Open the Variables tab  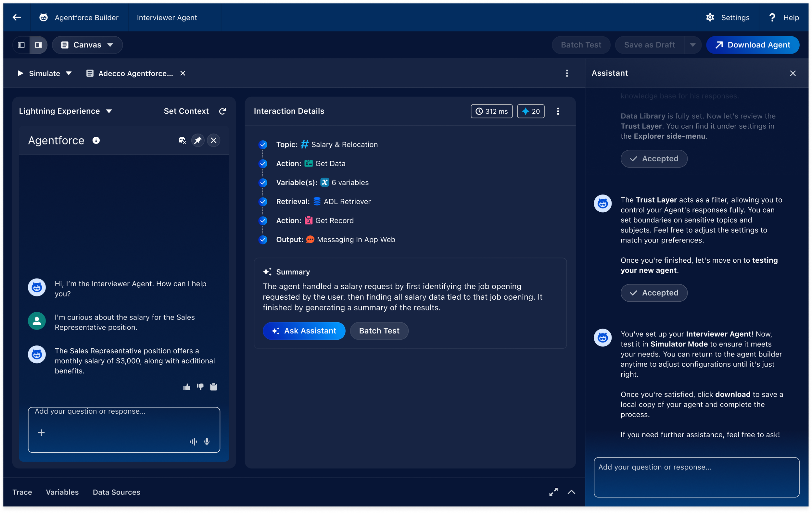click(62, 492)
